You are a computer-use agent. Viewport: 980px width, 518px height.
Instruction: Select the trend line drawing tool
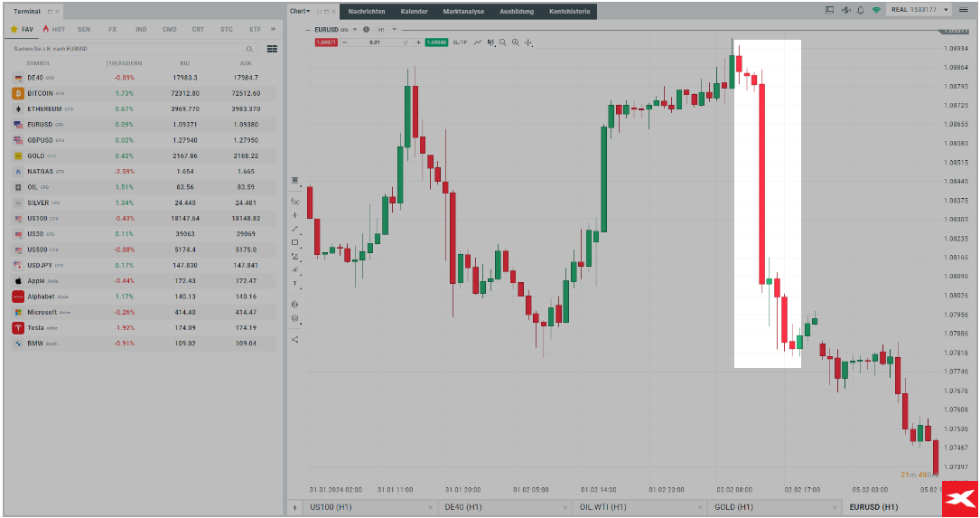[x=295, y=229]
